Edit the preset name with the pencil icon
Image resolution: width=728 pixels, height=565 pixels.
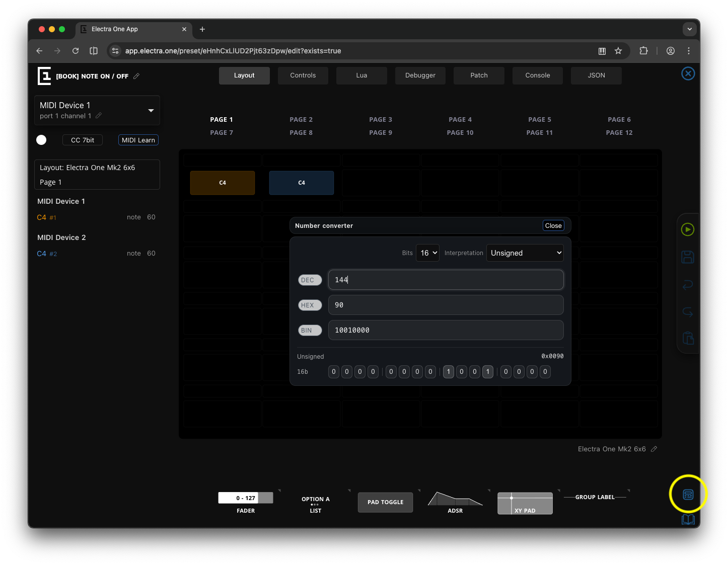tap(136, 76)
